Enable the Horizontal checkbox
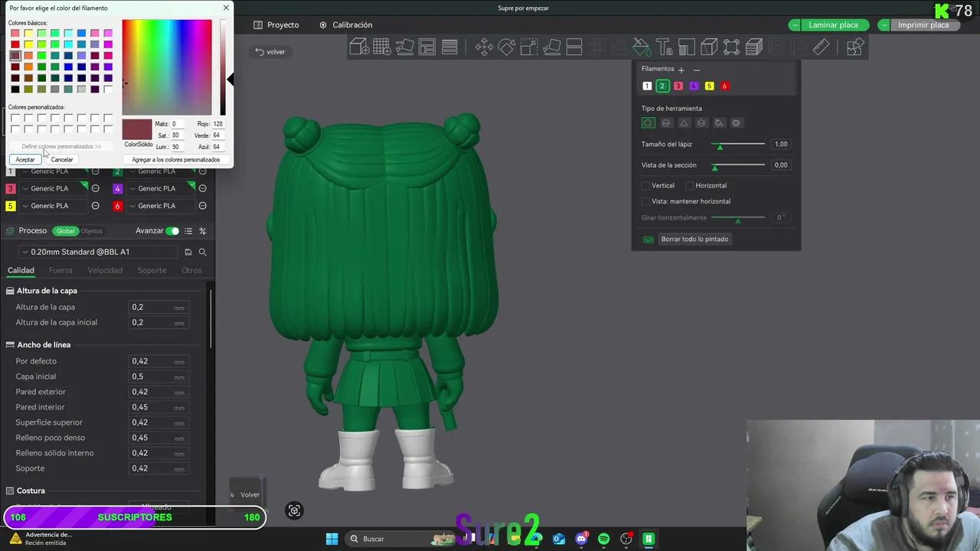This screenshot has width=980, height=551. [x=690, y=185]
